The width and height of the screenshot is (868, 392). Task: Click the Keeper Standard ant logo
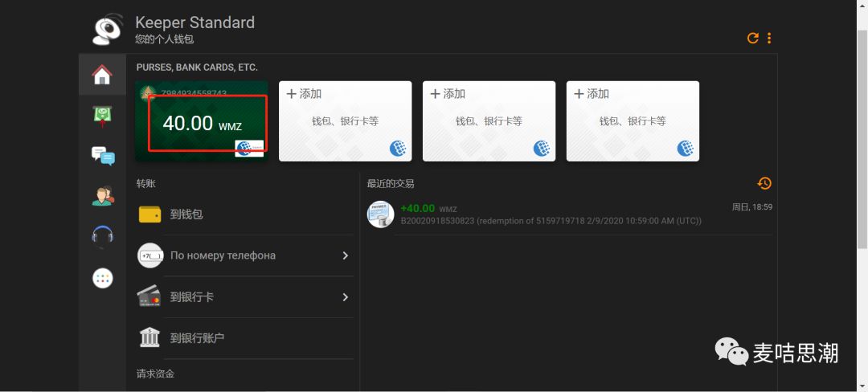coord(108,29)
